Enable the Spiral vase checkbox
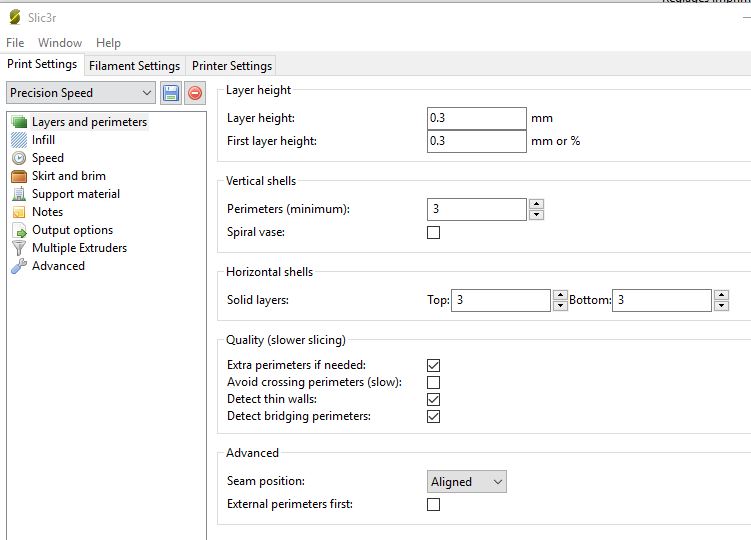 433,233
